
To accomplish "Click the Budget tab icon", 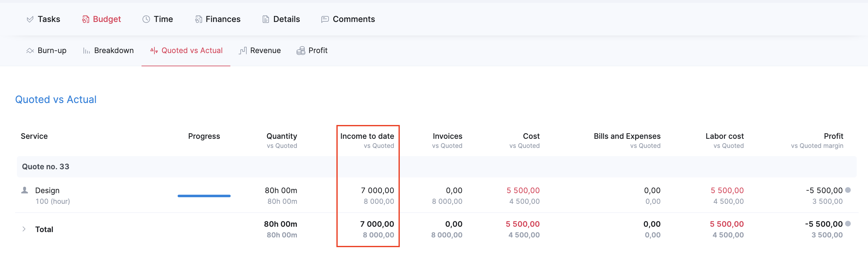I will [86, 19].
